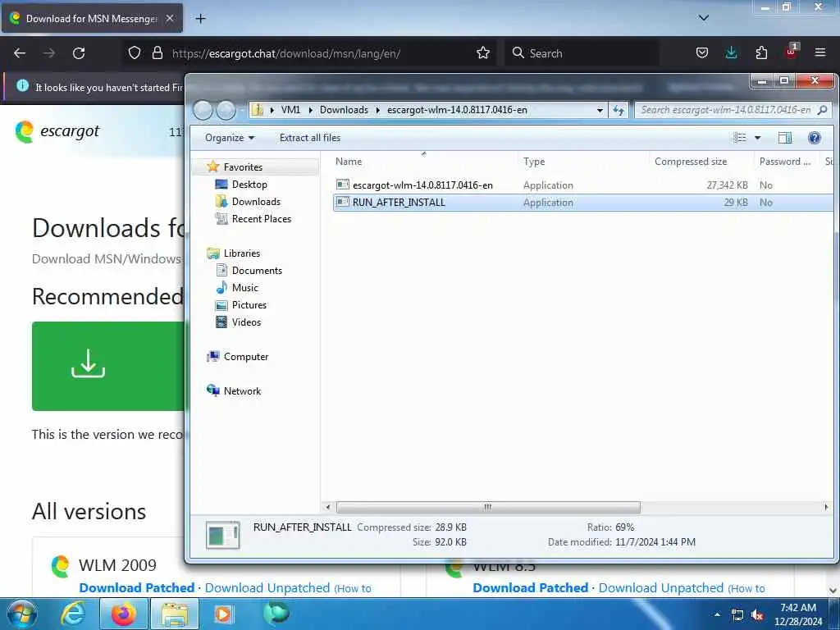Click the Firefox Search box
This screenshot has width=840, height=630.
pyautogui.click(x=582, y=53)
